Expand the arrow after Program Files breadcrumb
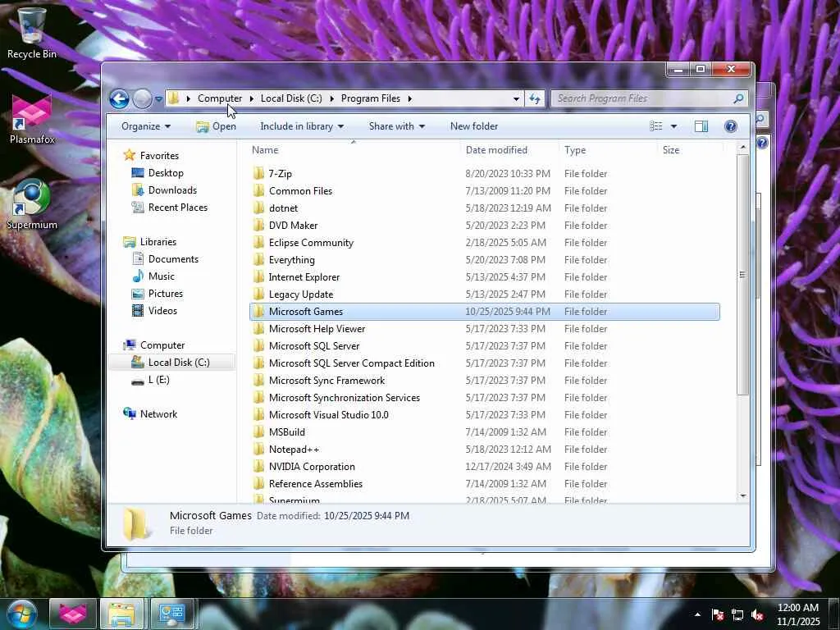This screenshot has width=840, height=630. point(410,98)
